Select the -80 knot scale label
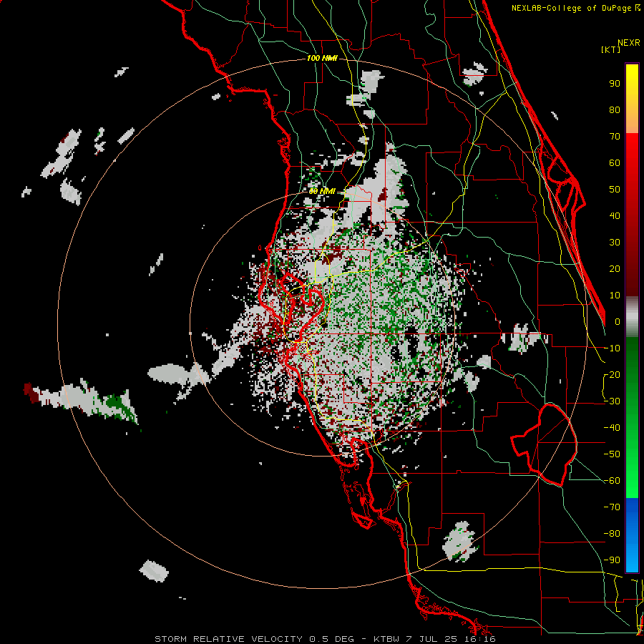 click(612, 534)
